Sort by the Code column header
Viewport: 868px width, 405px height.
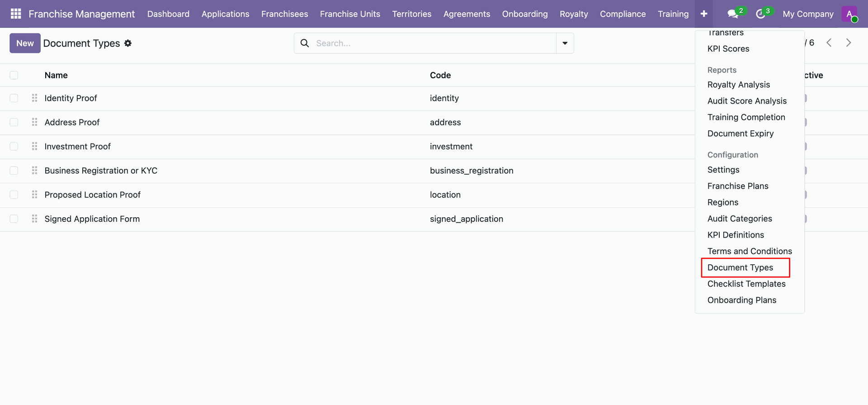pos(440,75)
